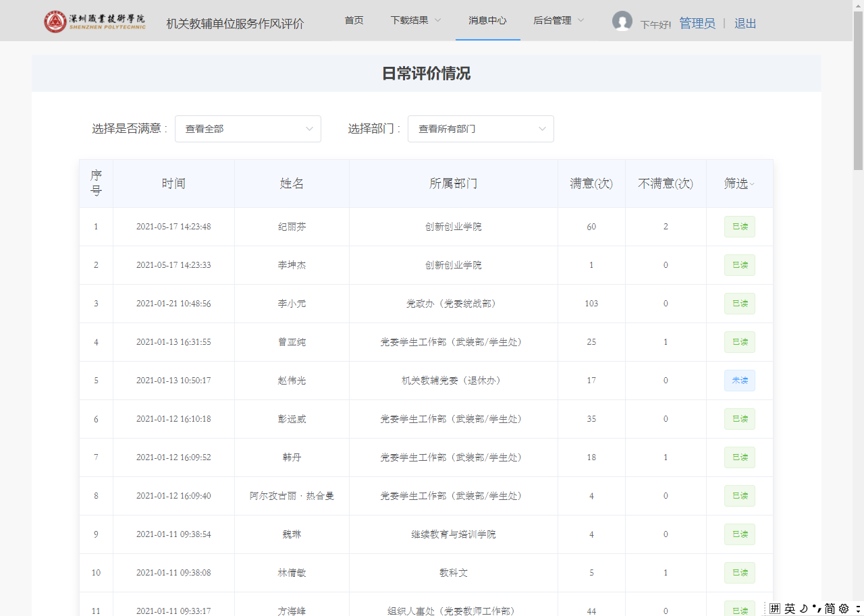Screen dimensions: 864x616
Task: Click the name 李坤杰
Action: coord(292,265)
